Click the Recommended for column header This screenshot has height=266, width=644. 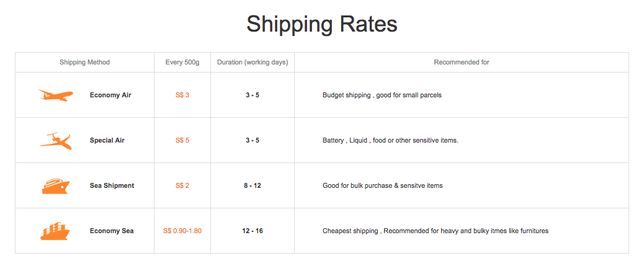[462, 63]
